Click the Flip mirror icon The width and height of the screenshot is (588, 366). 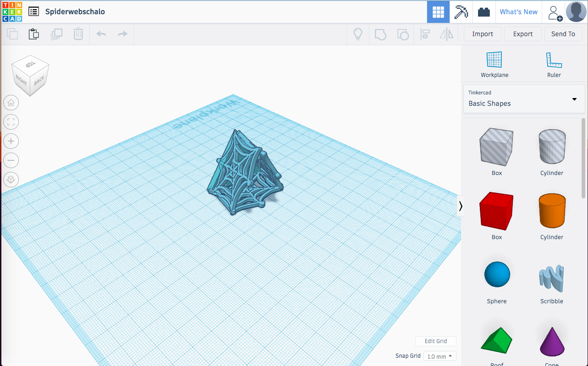point(446,34)
